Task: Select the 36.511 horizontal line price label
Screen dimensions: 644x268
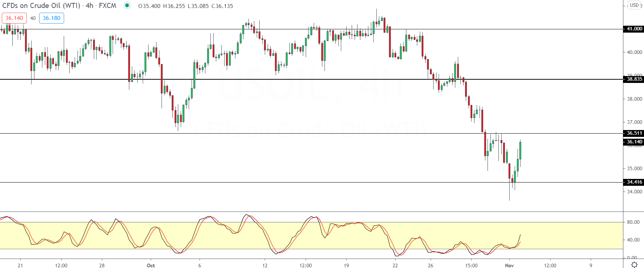Action: point(633,133)
